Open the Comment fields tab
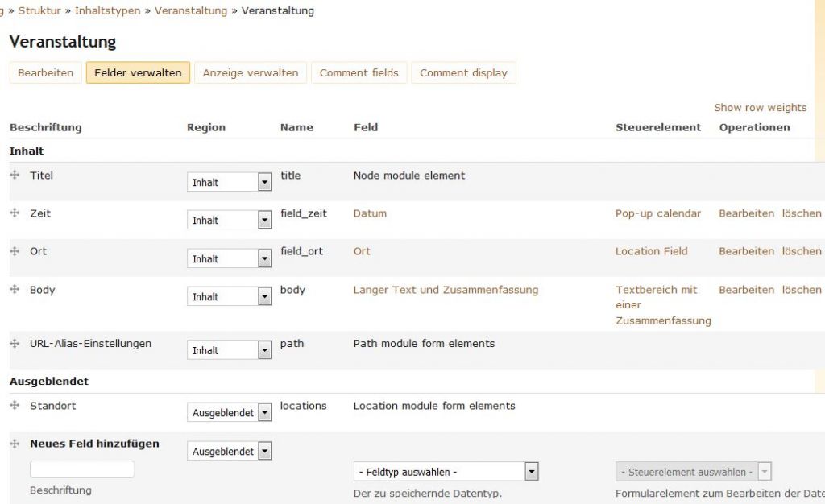 [359, 73]
